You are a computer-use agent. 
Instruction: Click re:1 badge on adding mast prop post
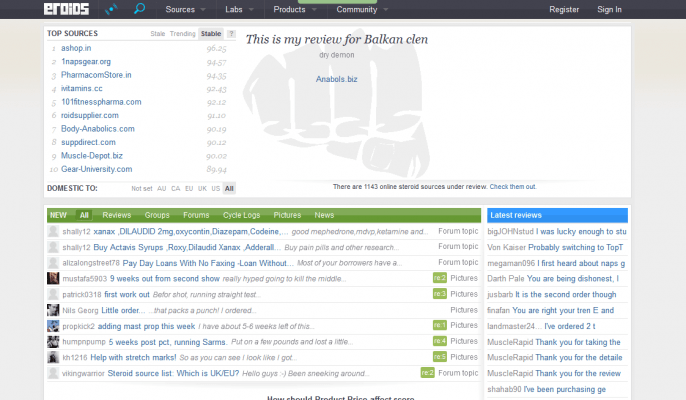(x=440, y=325)
